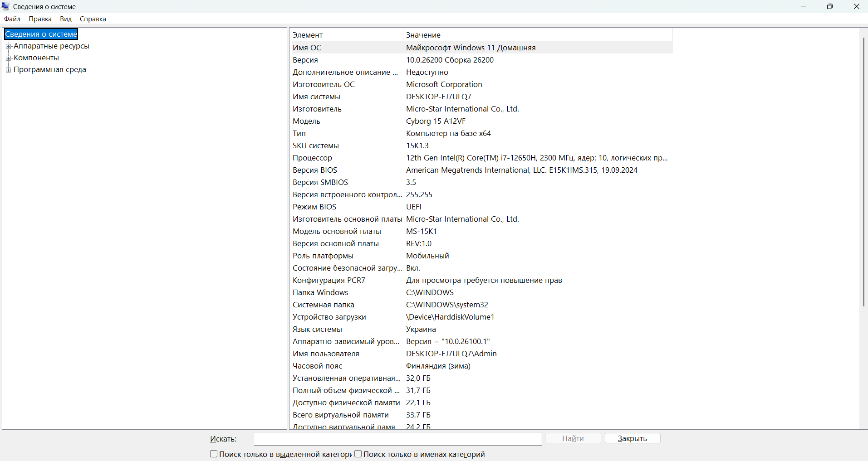Select the C:\WINDOWS\system32 value
The image size is (868, 461).
[x=447, y=305]
